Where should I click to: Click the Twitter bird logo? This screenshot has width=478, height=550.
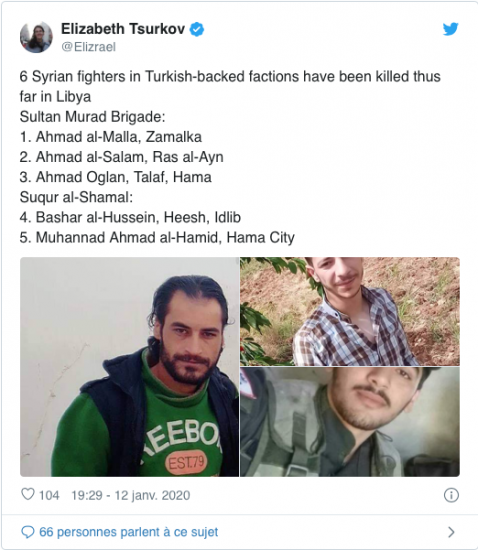[450, 29]
